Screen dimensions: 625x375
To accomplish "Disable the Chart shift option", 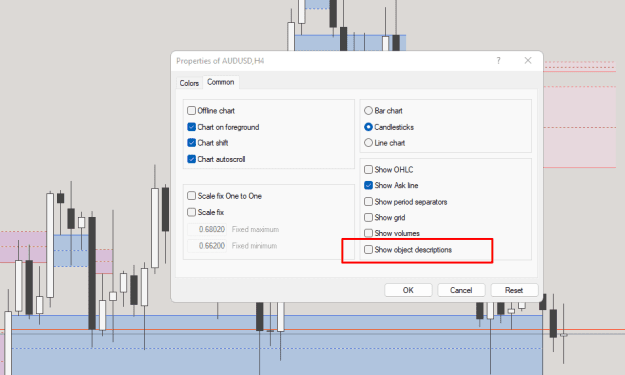I will 192,143.
